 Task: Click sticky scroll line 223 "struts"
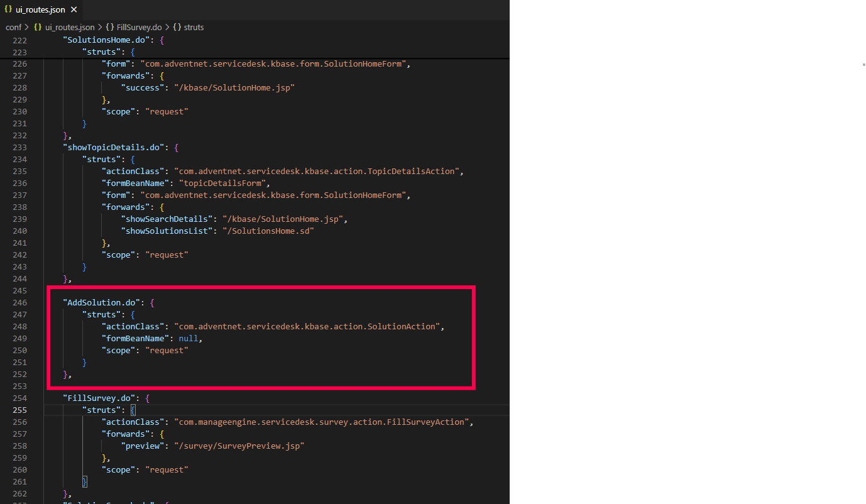click(102, 52)
